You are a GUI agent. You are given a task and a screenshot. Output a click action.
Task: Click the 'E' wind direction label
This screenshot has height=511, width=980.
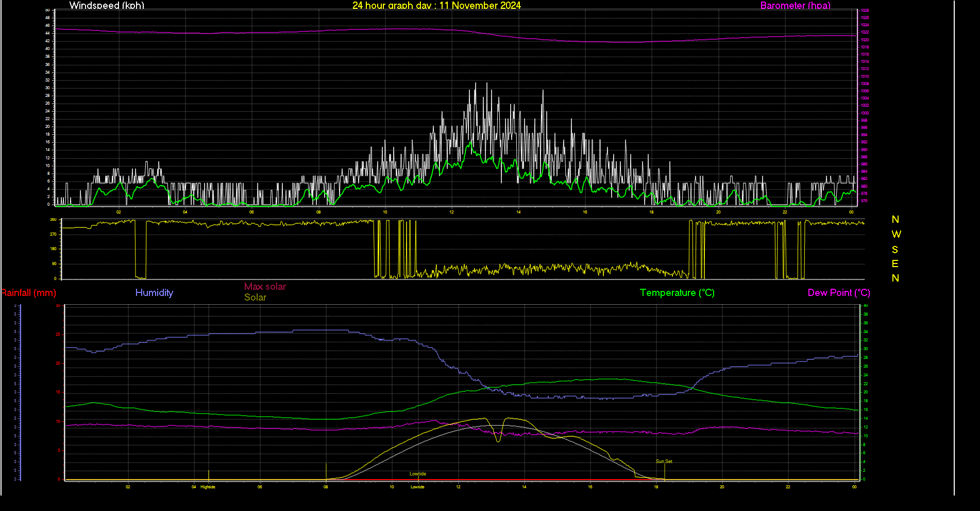click(x=895, y=264)
